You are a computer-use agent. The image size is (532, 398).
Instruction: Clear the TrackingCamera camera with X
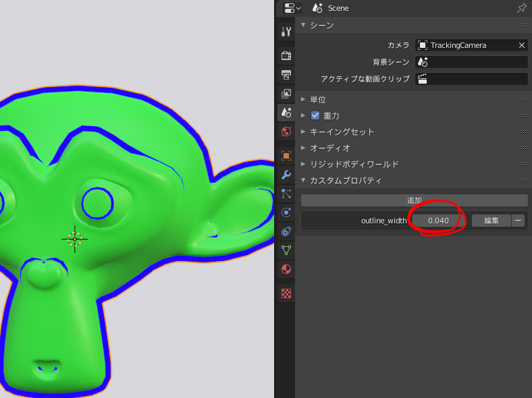click(x=521, y=45)
